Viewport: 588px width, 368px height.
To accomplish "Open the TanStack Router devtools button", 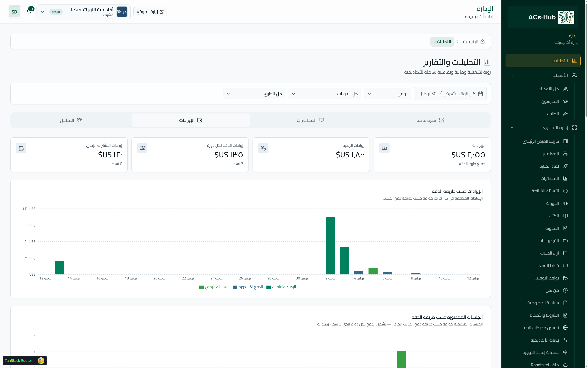I will pos(25,360).
